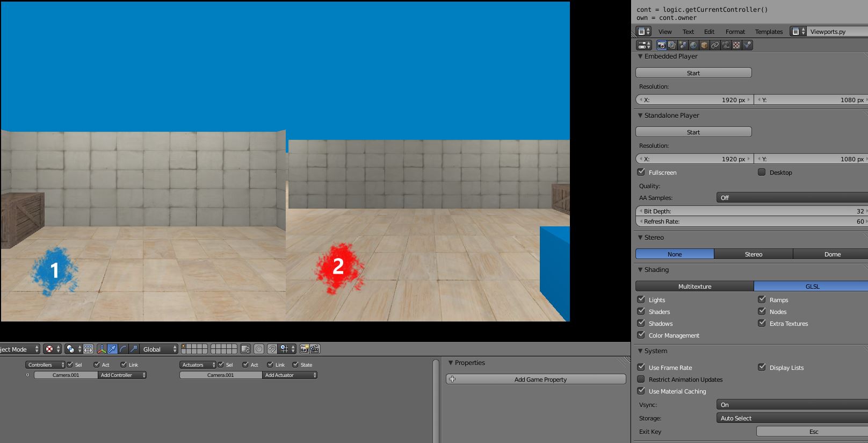Click the lock camera to layers icon

click(245, 349)
